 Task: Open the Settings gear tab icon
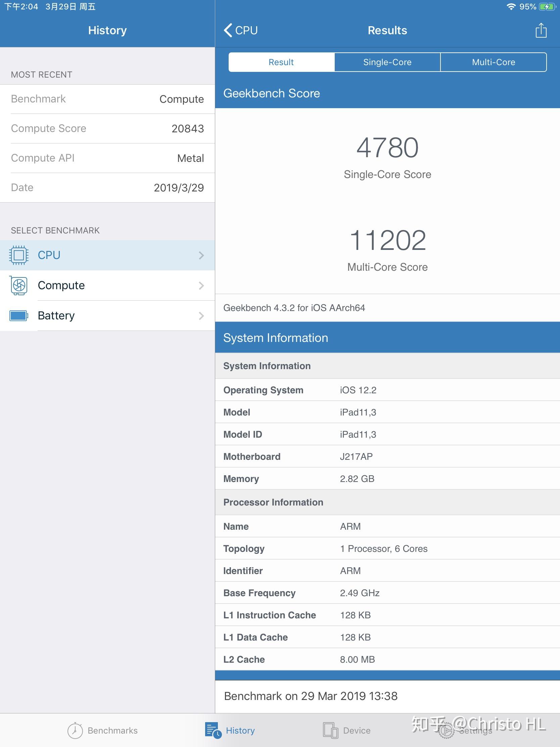tap(446, 731)
